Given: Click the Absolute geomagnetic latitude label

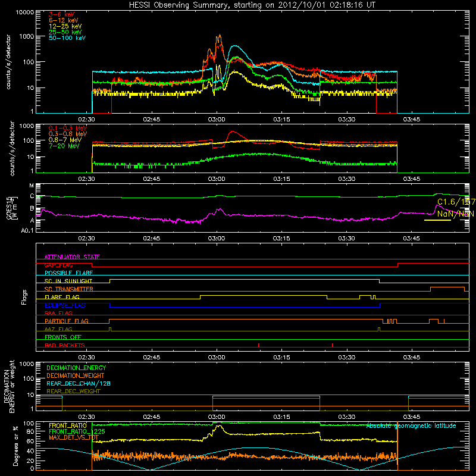Looking at the screenshot, I should point(411,425).
